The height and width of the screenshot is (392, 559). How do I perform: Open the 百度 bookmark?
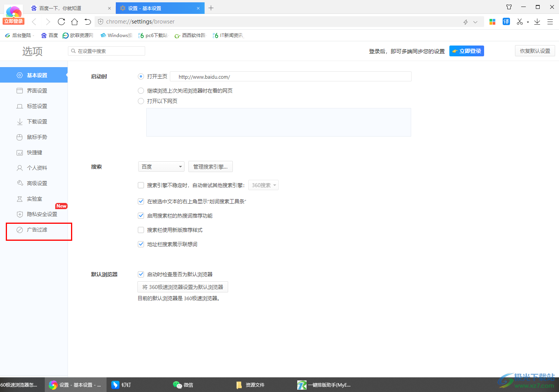pyautogui.click(x=49, y=35)
